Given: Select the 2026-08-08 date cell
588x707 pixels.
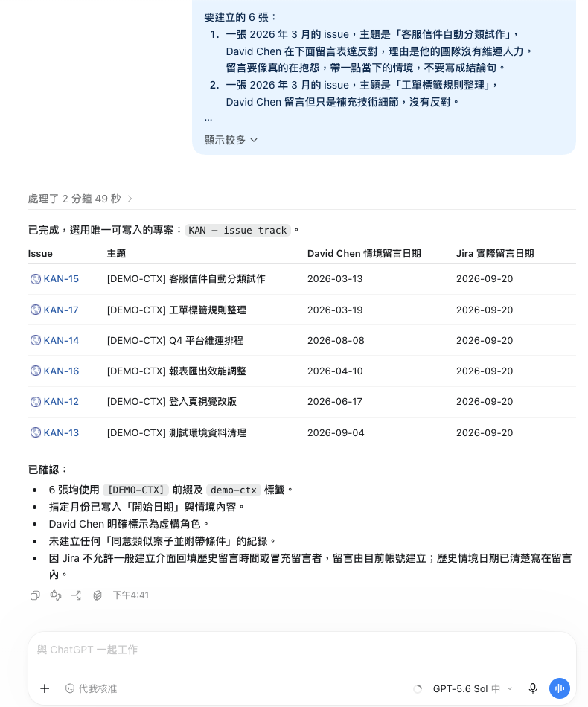Looking at the screenshot, I should (x=336, y=340).
